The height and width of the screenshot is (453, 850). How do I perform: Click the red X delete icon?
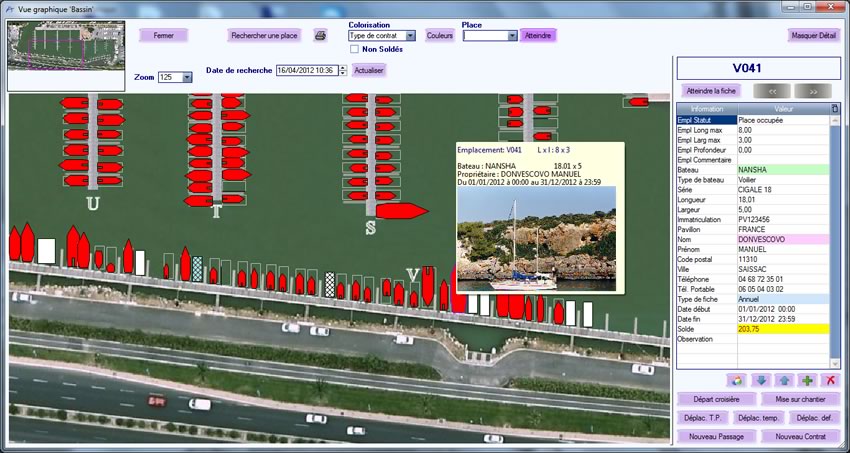[x=830, y=380]
